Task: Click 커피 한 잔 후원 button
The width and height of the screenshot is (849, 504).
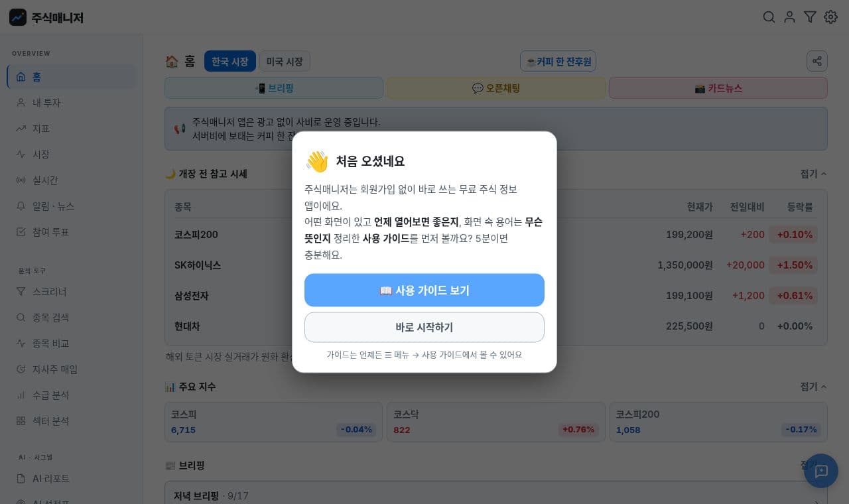Action: pos(558,61)
